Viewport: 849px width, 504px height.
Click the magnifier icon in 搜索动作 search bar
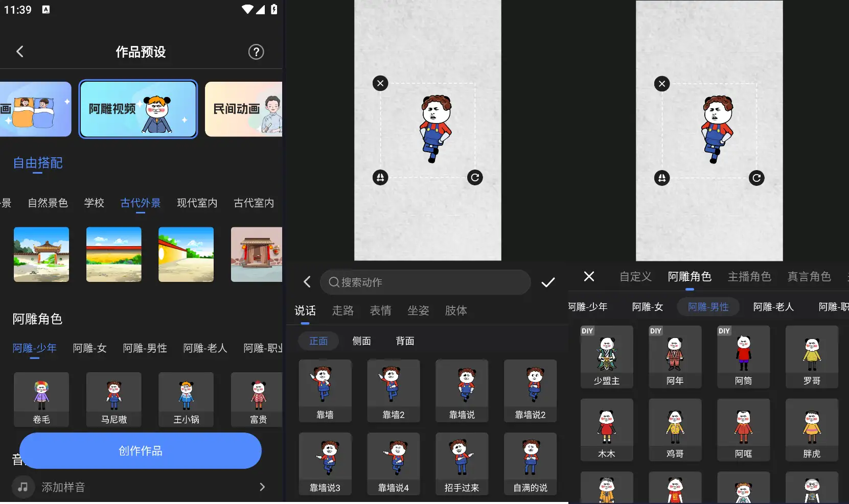[333, 282]
